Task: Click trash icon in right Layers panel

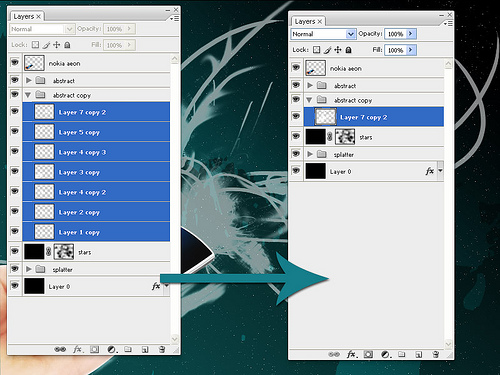Action: [x=436, y=354]
